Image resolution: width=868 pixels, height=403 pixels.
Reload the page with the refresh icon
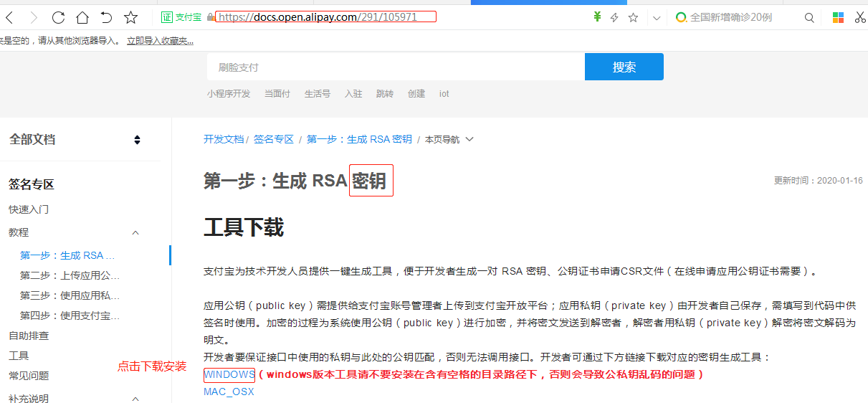(x=58, y=17)
